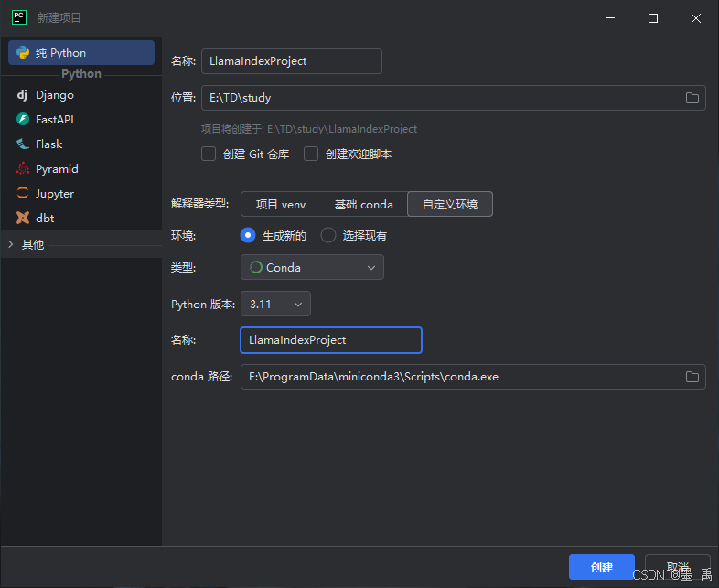Switch to 自定义环境 interpreter tab
This screenshot has width=719, height=588.
pyautogui.click(x=450, y=205)
